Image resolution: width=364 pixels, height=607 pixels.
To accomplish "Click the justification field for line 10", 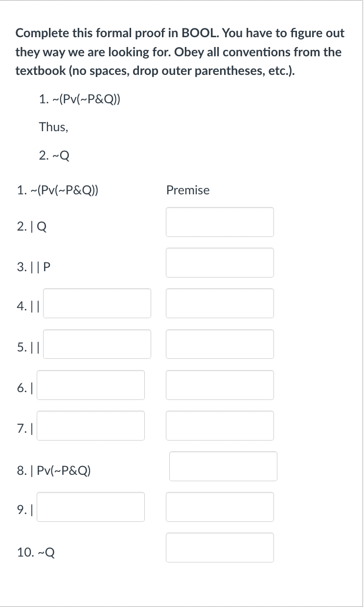I will coord(220,547).
